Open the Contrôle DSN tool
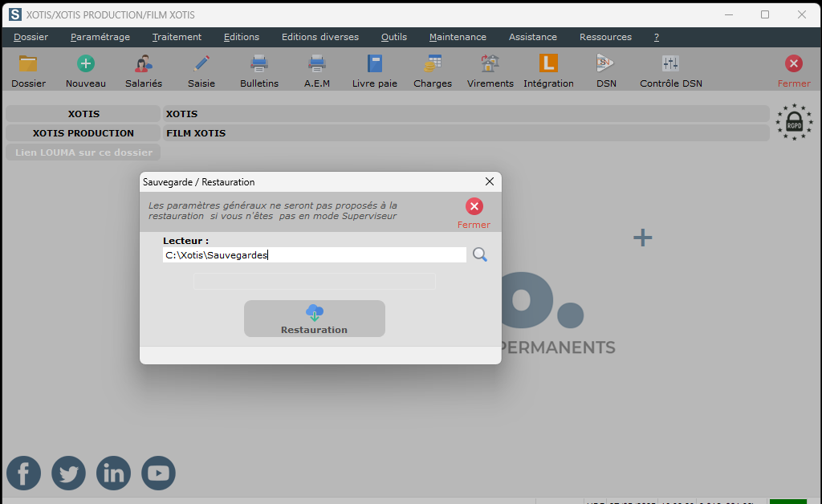822x504 pixels. [x=671, y=71]
